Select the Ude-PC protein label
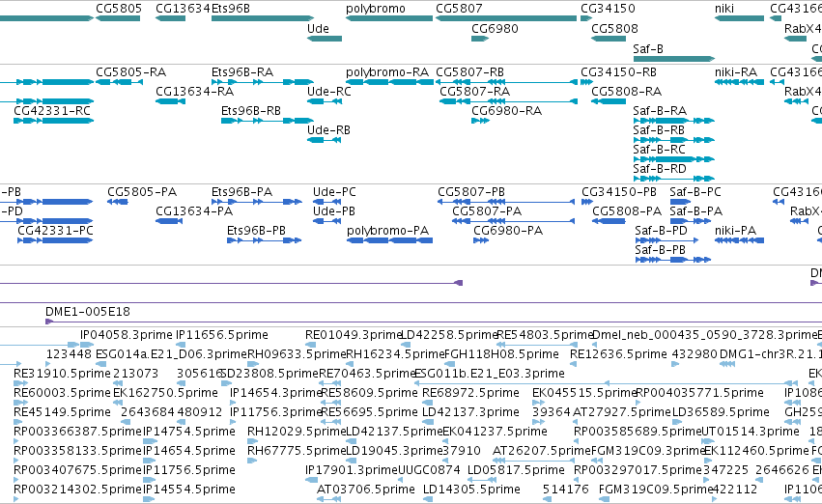This screenshot has height=504, width=822. coord(334,192)
